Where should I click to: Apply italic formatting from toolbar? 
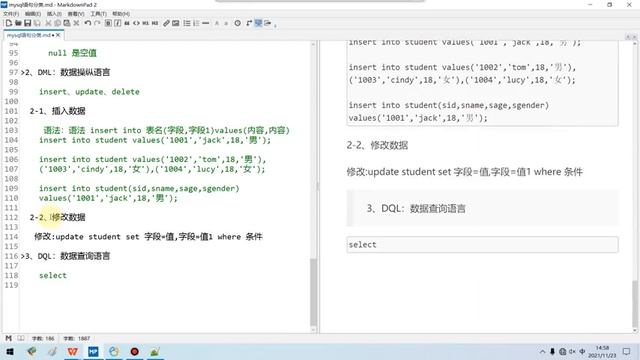tap(118, 23)
